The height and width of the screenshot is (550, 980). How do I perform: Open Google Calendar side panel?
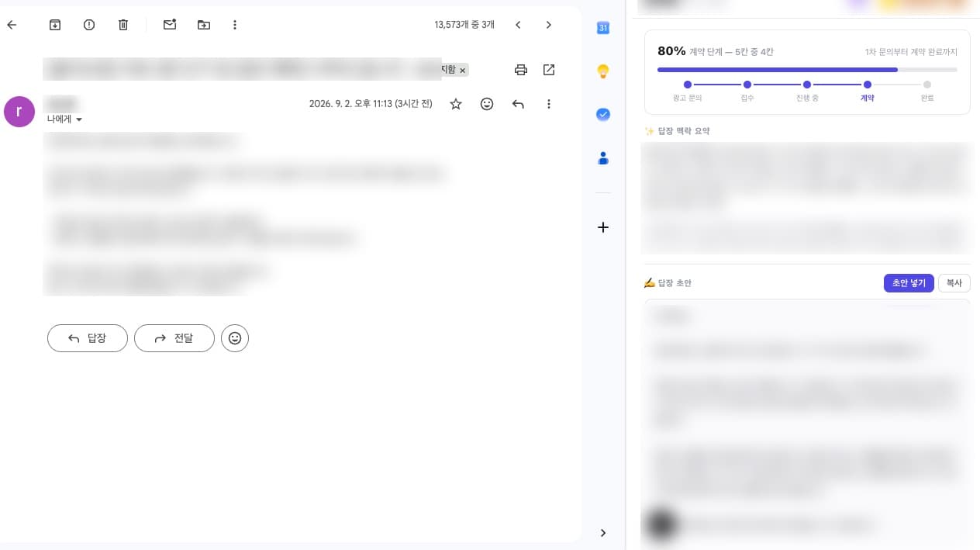pyautogui.click(x=603, y=28)
